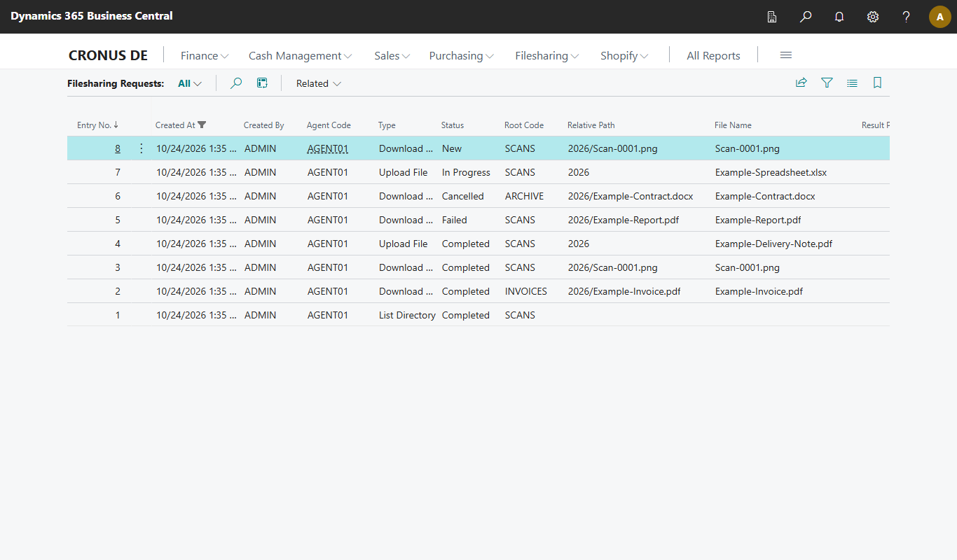Expand the Filesharing menu
957x560 pixels.
click(547, 56)
